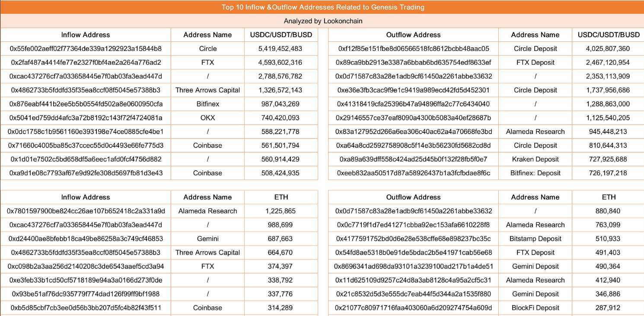Image resolution: width=644 pixels, height=316 pixels.
Task: Click the Top 10 Inflow & Outflow title banner
Action: [322, 7]
